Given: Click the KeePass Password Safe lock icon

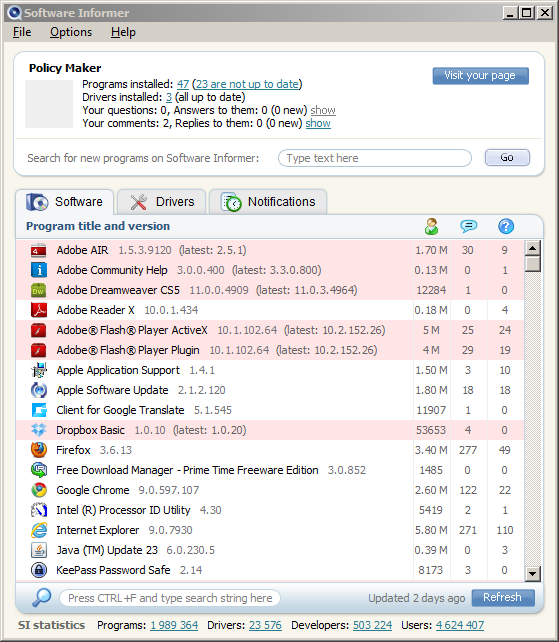Looking at the screenshot, I should [x=39, y=570].
